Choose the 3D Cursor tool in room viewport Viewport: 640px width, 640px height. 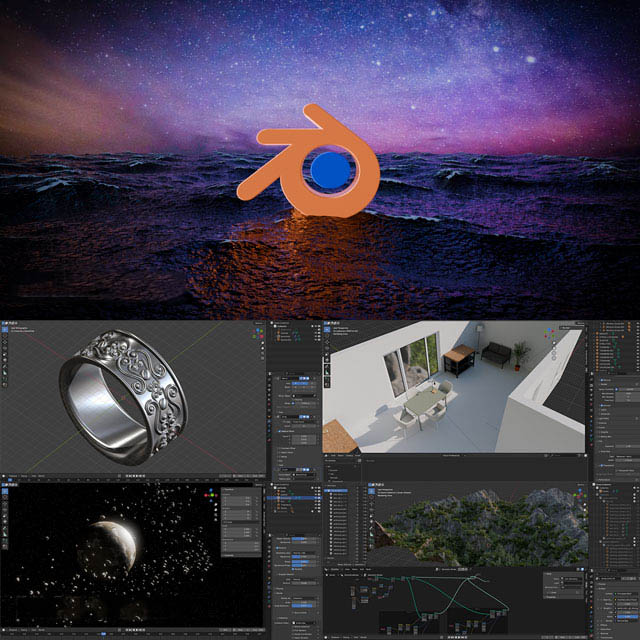pos(327,335)
